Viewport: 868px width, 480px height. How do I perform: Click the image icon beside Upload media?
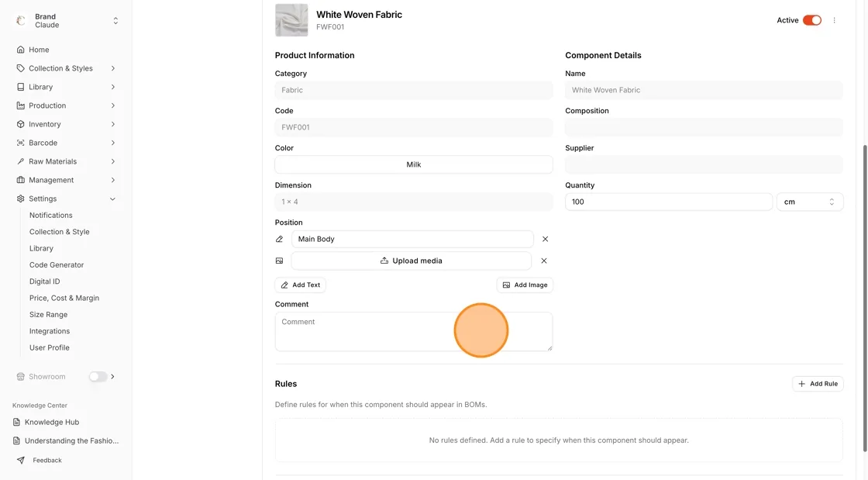click(x=279, y=261)
